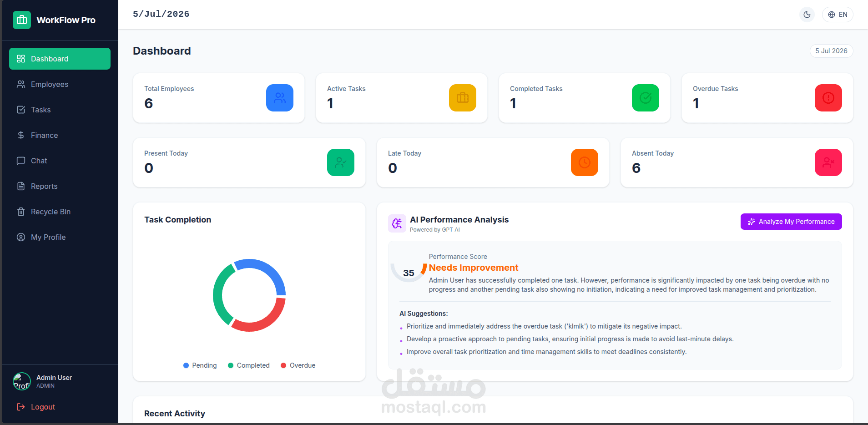The image size is (868, 425).
Task: Click the Dashboard page title
Action: (161, 51)
